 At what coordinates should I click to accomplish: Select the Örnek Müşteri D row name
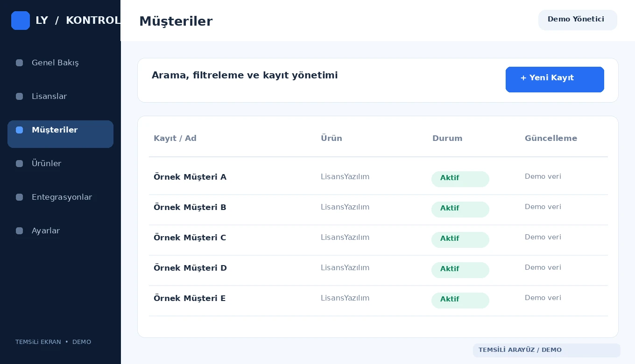[x=190, y=268]
